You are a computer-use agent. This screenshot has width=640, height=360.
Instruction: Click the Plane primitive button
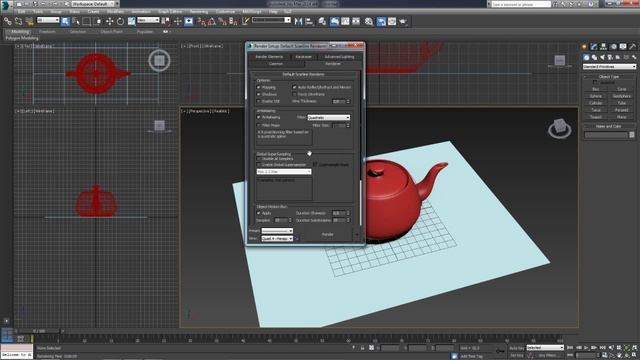622,117
